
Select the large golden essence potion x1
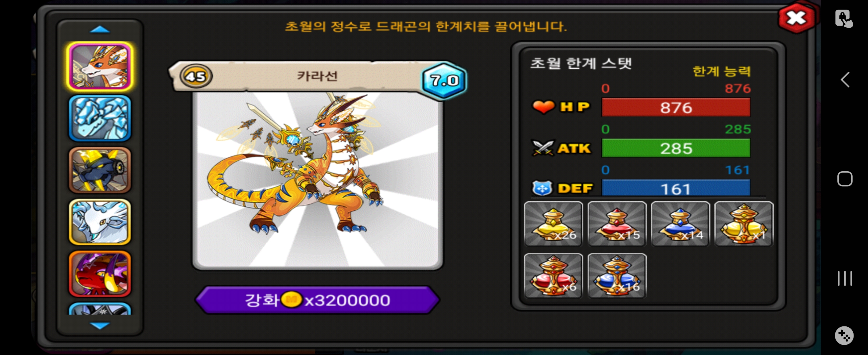(744, 224)
